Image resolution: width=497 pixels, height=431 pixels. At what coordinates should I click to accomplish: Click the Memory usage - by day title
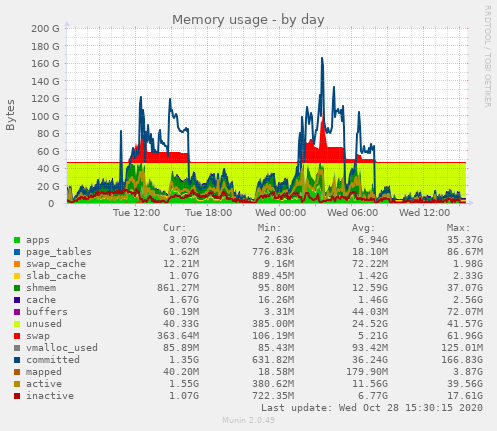pos(248,20)
